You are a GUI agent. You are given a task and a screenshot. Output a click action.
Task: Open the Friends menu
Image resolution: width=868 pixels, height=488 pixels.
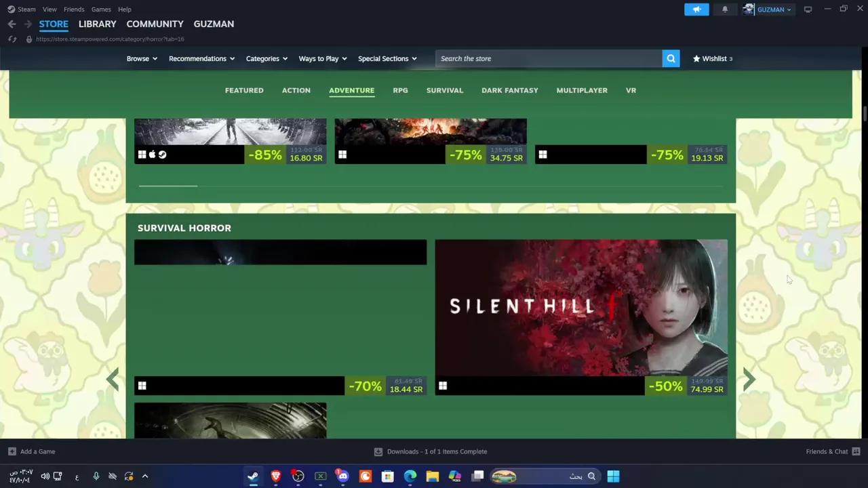74,9
